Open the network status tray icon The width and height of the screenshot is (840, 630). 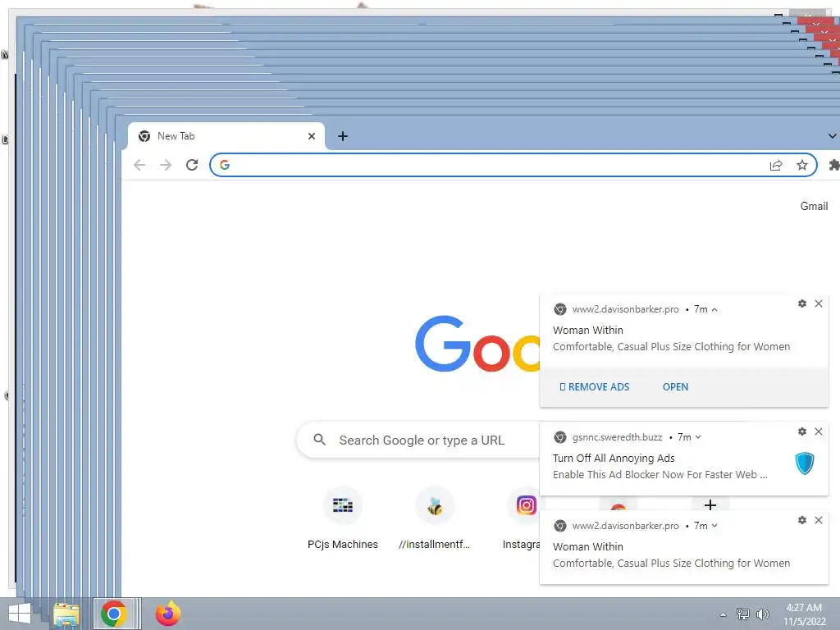pyautogui.click(x=742, y=614)
